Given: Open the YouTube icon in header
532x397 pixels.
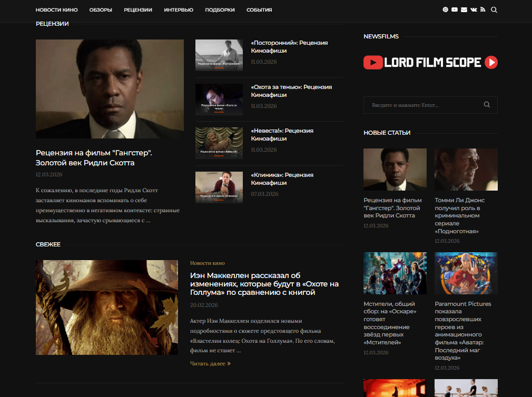Looking at the screenshot, I should point(455,10).
